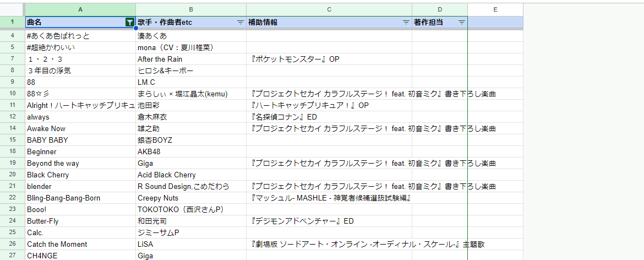
Task: Select cell Calc.
Action: tap(80, 232)
